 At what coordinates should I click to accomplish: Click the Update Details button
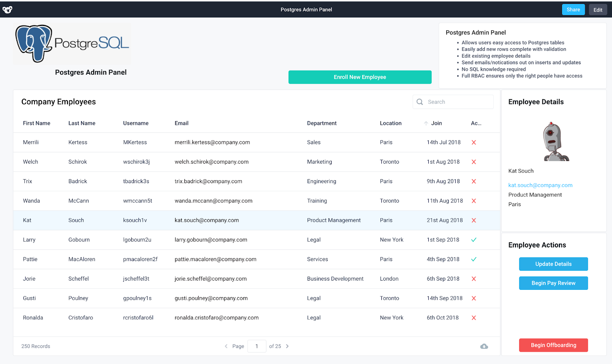click(x=553, y=264)
